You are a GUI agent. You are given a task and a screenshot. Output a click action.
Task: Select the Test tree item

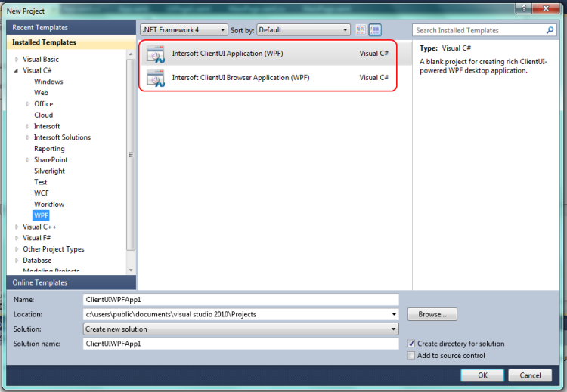41,182
